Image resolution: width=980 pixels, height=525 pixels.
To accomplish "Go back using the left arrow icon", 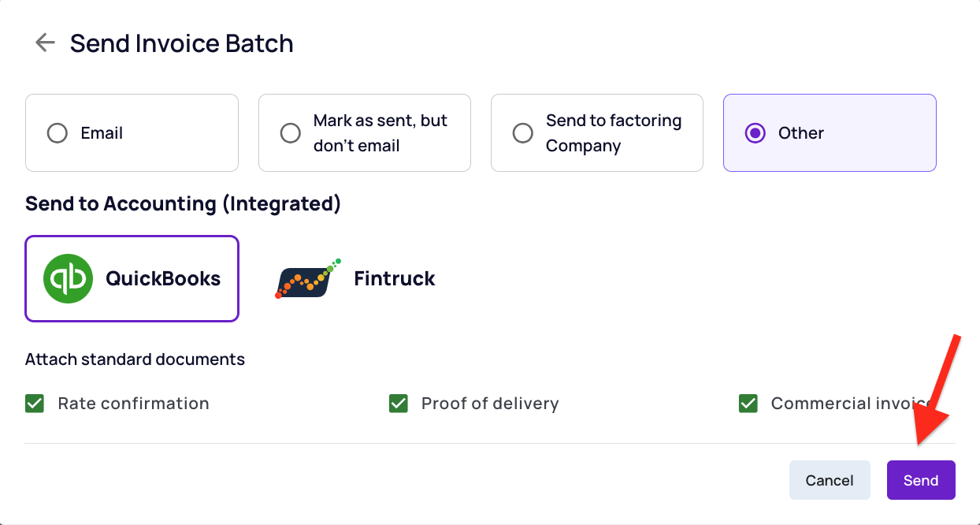I will (x=45, y=43).
